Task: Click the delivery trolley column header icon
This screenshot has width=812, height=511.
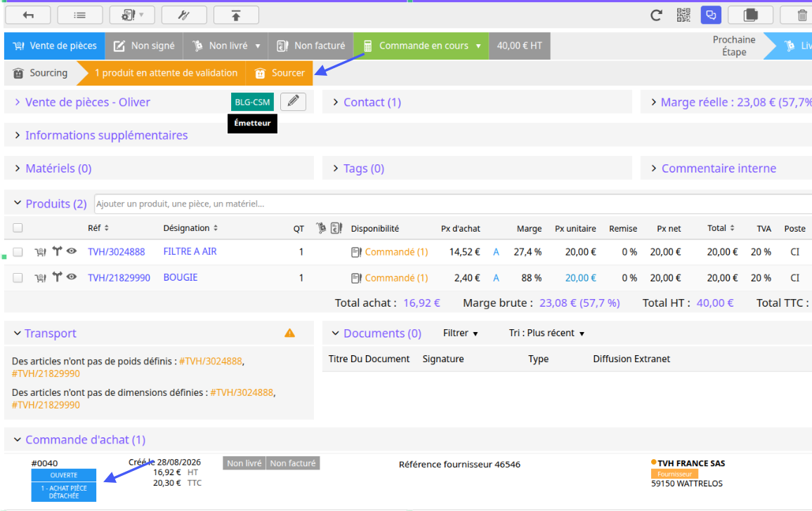Action: [321, 228]
